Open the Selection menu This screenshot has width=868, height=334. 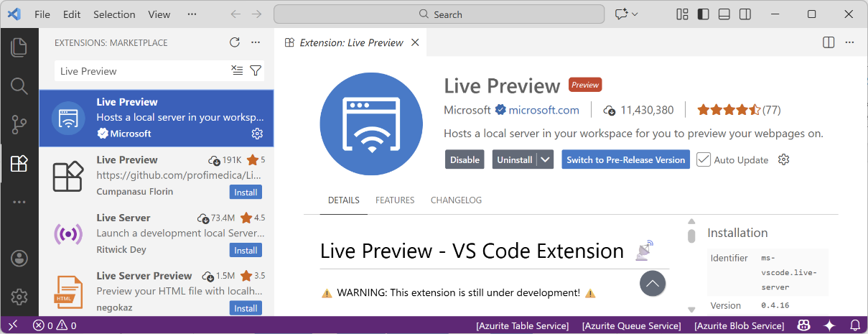[x=114, y=14]
